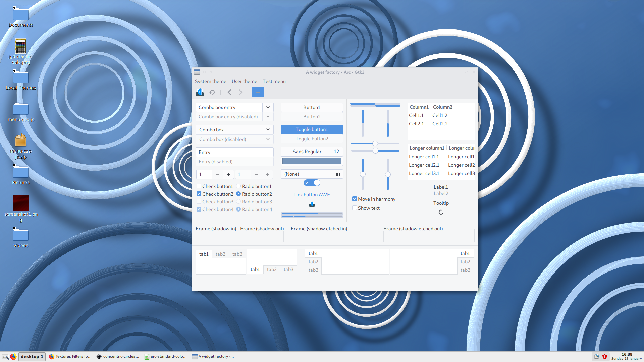The width and height of the screenshot is (644, 362).
Task: Click the desktop 1 pager button
Action: 32,357
